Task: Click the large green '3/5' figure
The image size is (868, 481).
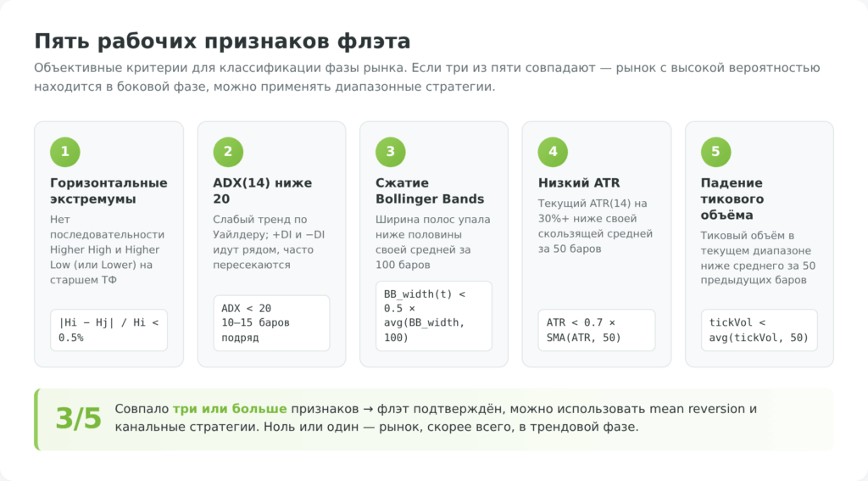Action: click(79, 418)
